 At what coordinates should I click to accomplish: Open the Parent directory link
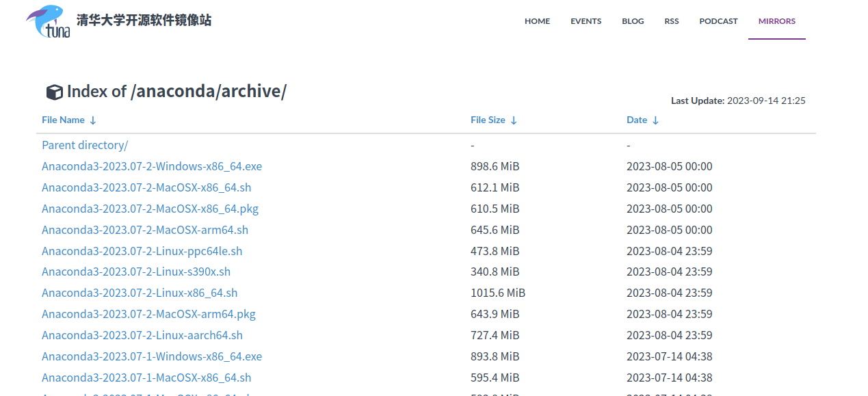[85, 145]
